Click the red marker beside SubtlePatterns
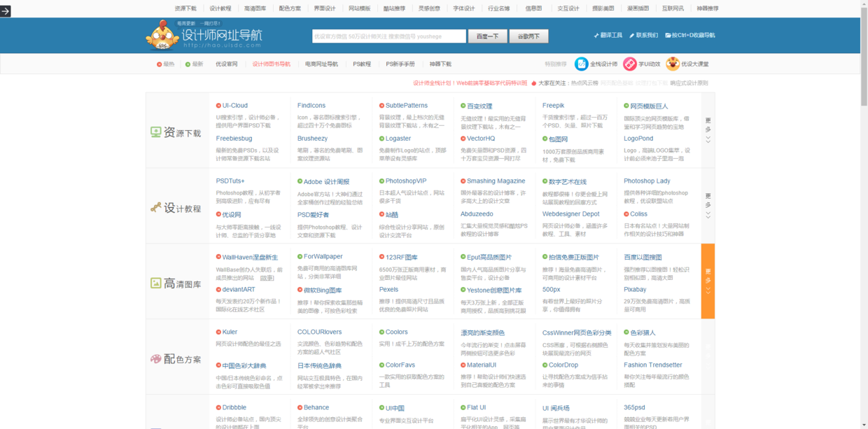 click(381, 106)
